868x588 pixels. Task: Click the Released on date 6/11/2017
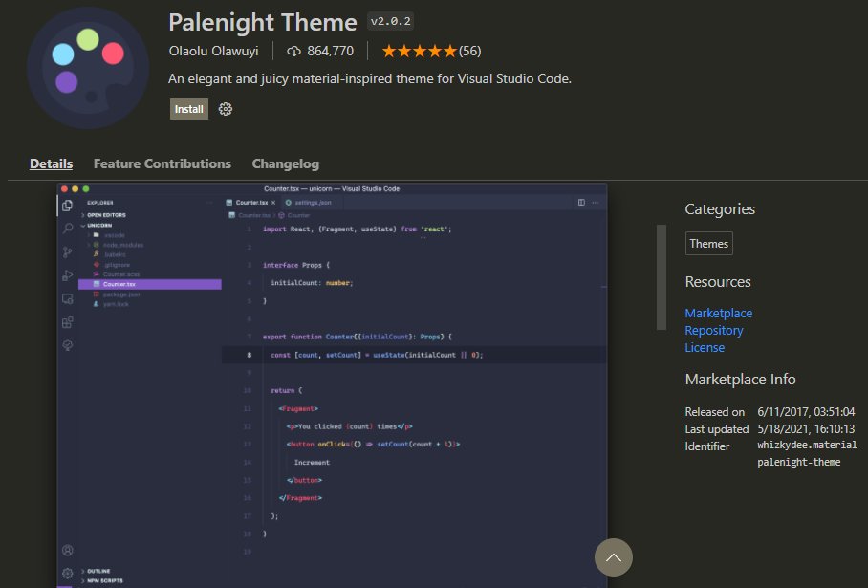click(806, 412)
